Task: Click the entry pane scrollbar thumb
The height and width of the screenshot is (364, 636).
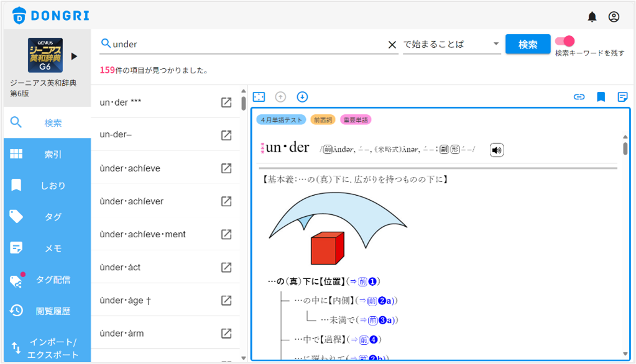Action: (x=625, y=148)
